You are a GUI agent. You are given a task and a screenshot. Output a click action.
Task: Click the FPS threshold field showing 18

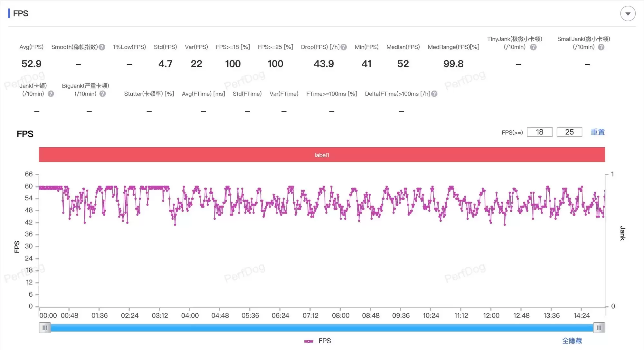[539, 132]
